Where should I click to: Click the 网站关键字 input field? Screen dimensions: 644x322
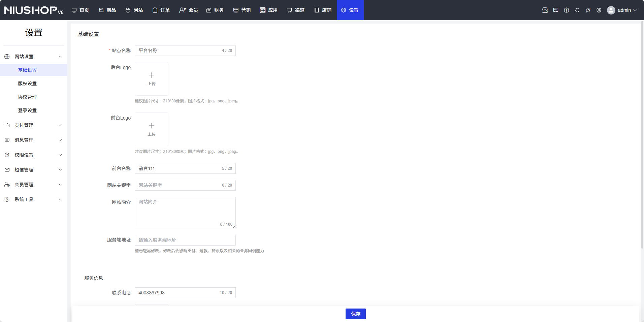point(179,185)
